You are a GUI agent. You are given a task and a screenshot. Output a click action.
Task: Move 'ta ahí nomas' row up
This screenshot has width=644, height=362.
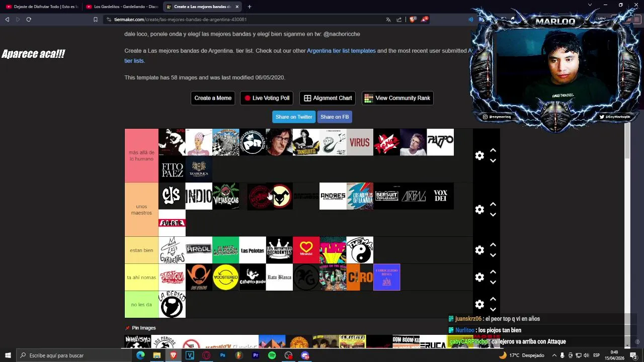click(493, 272)
